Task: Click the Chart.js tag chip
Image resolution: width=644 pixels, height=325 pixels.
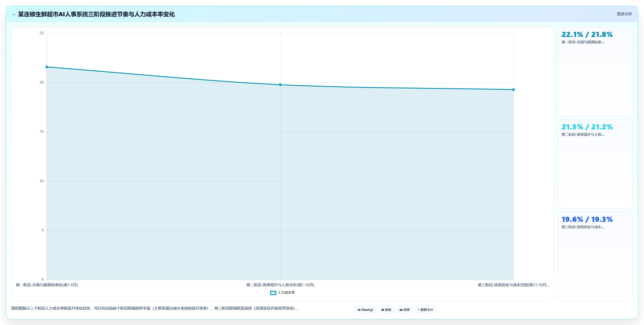Action: [x=365, y=310]
